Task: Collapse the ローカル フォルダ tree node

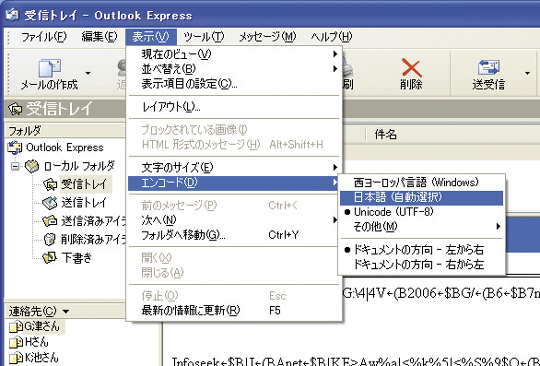Action: click(x=15, y=167)
